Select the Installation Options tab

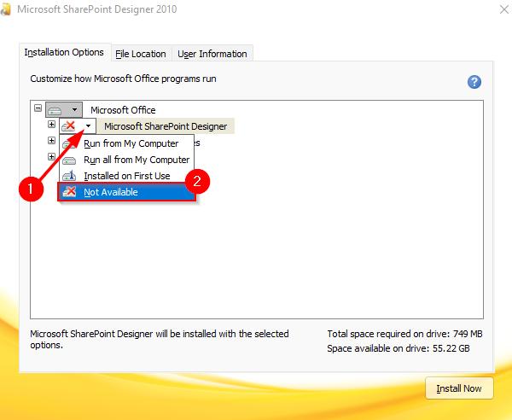(x=64, y=52)
